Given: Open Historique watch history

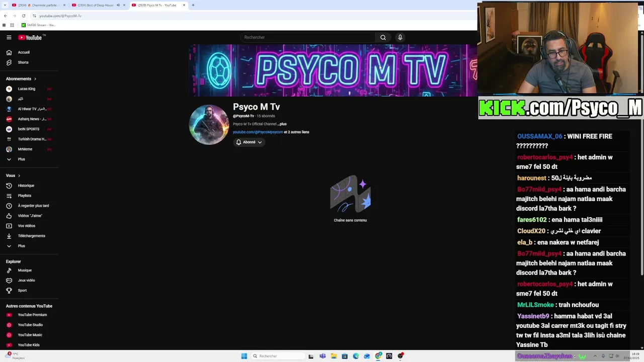Looking at the screenshot, I should coord(26,186).
